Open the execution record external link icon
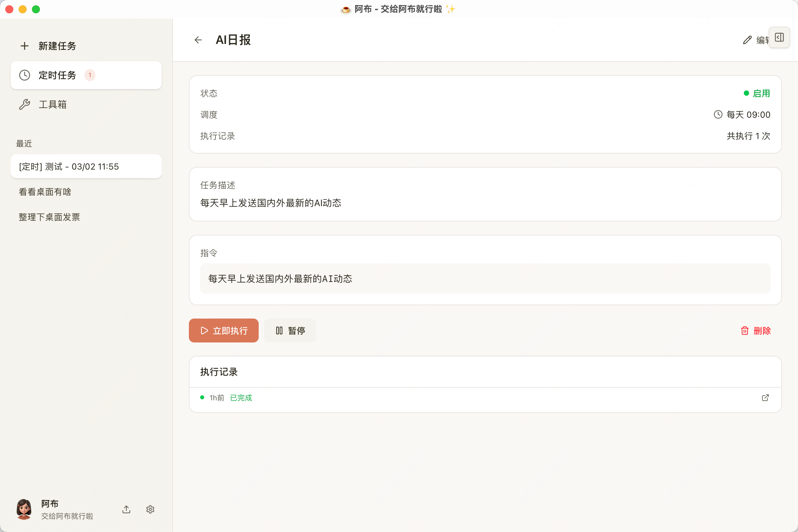This screenshot has height=532, width=798. 765,398
